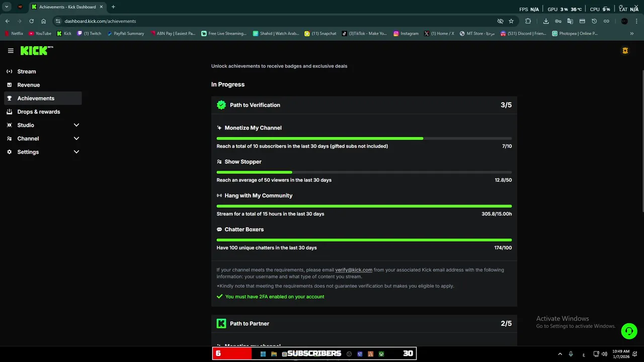The image size is (644, 362).
Task: Open the hamburger menu beside the Kick logo
Action: coord(11,51)
